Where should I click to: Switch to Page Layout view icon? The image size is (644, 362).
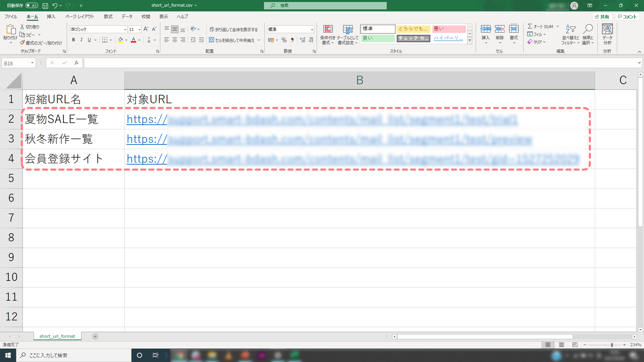[x=562, y=345]
